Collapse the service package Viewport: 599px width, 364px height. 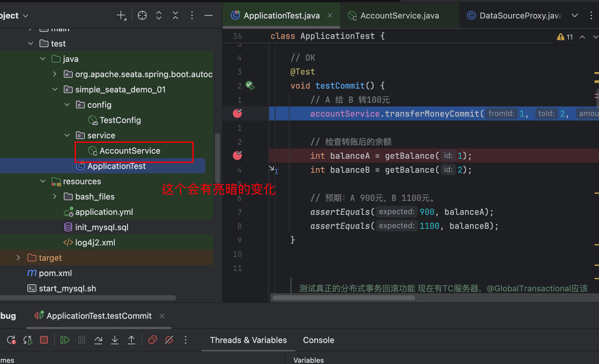coord(67,135)
